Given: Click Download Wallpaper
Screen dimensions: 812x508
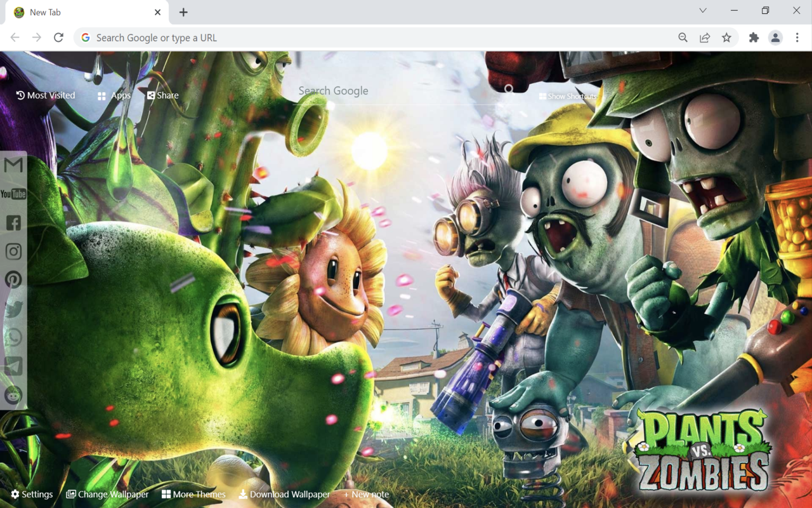Looking at the screenshot, I should (x=284, y=495).
